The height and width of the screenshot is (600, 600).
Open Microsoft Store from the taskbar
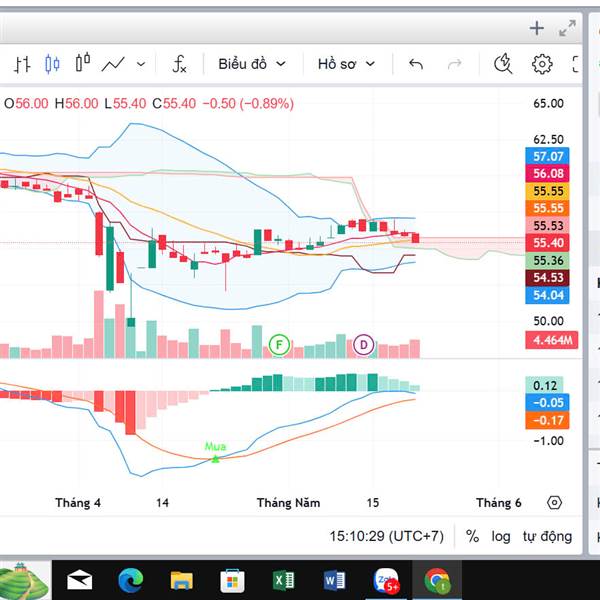pyautogui.click(x=232, y=580)
